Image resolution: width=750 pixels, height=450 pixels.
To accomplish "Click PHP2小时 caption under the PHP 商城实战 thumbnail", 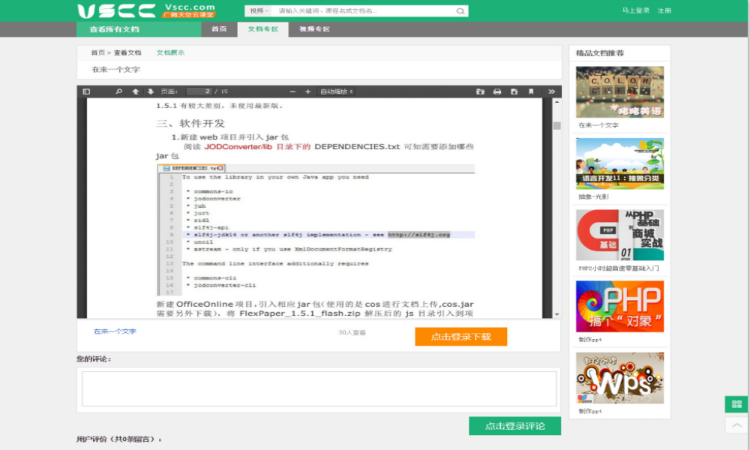I will pos(618,268).
